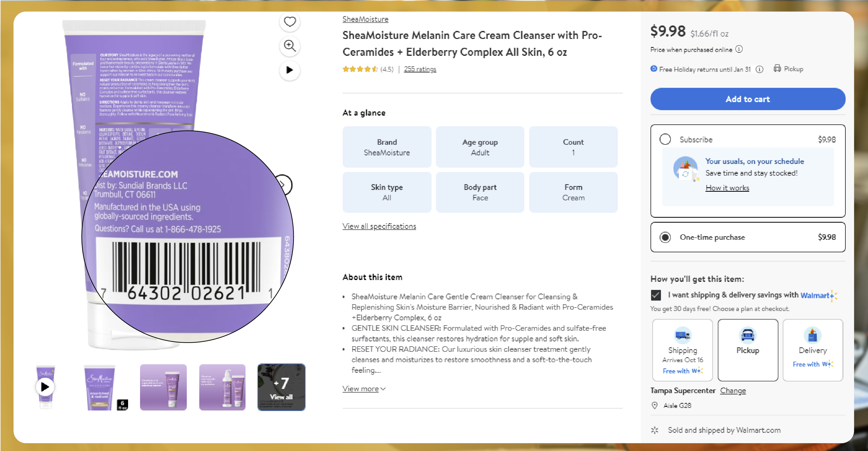Select the One-time purchase radio button
Image resolution: width=868 pixels, height=451 pixels.
point(666,237)
